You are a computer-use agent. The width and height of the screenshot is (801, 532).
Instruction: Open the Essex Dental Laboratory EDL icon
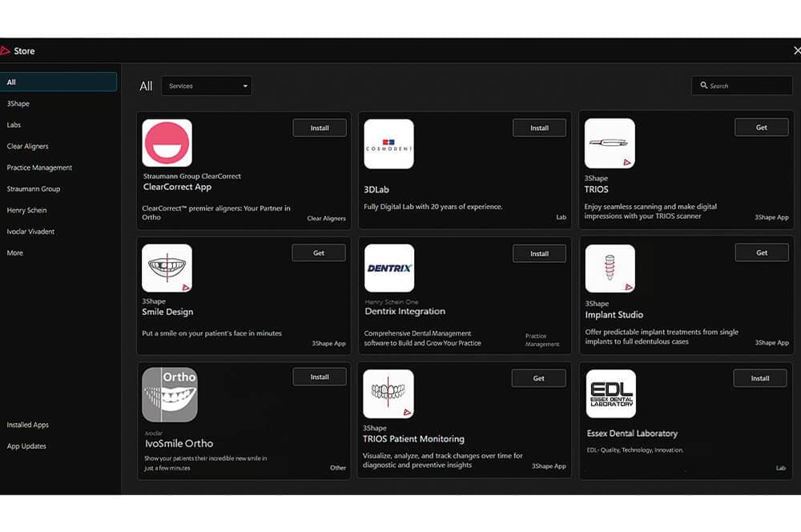[x=611, y=394]
